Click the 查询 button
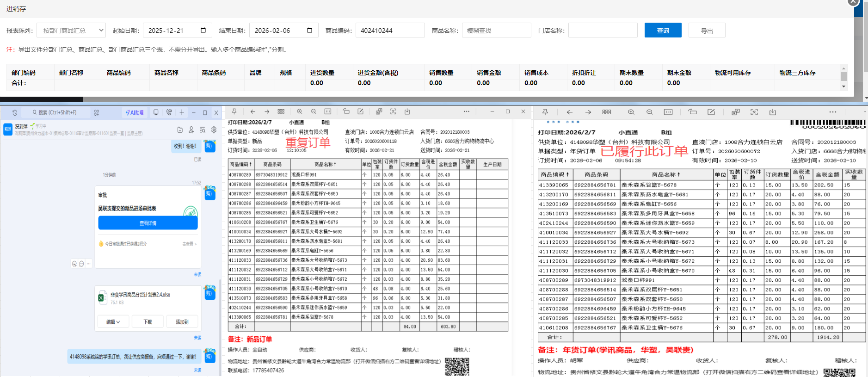The image size is (868, 377). point(663,31)
